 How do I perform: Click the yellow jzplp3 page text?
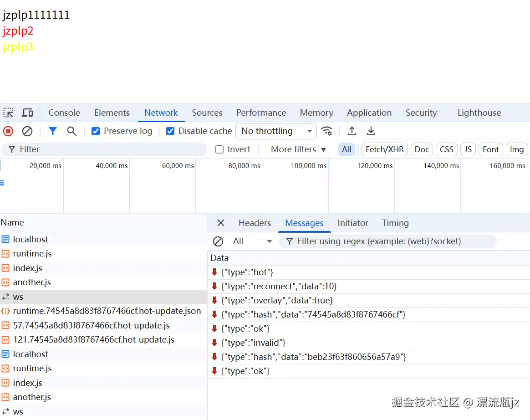point(18,46)
